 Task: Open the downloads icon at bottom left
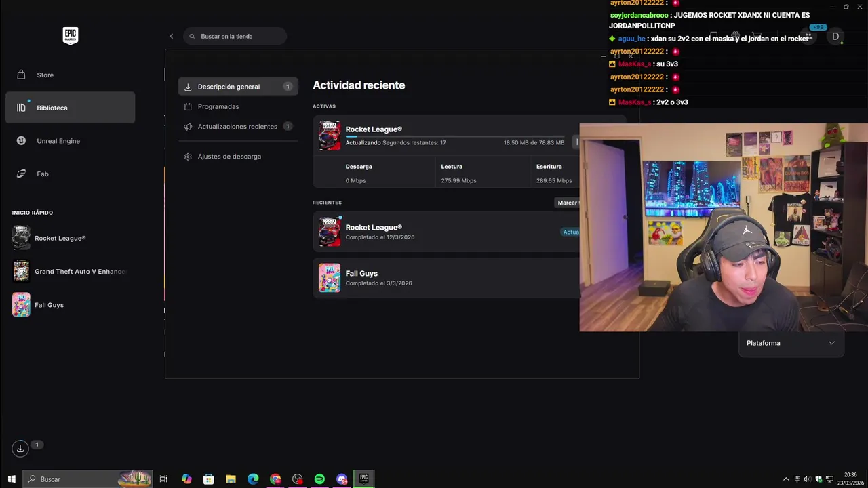(20, 448)
